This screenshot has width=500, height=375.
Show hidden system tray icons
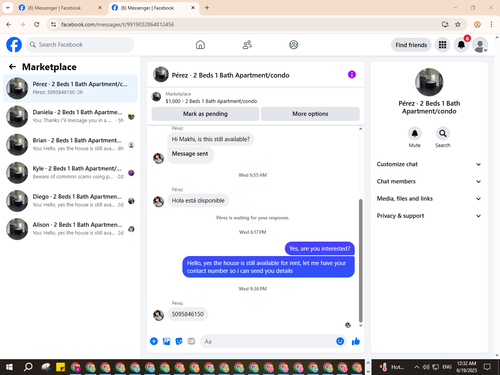tap(416, 367)
